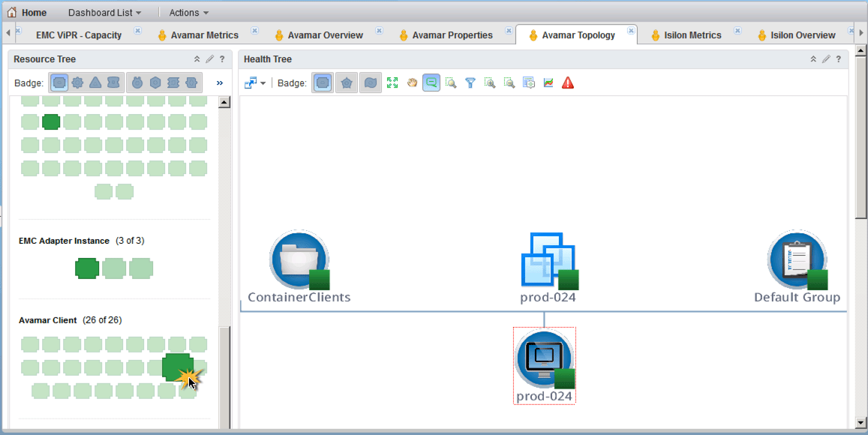
Task: Select the highlighted large Avamar Client square
Action: click(x=178, y=367)
